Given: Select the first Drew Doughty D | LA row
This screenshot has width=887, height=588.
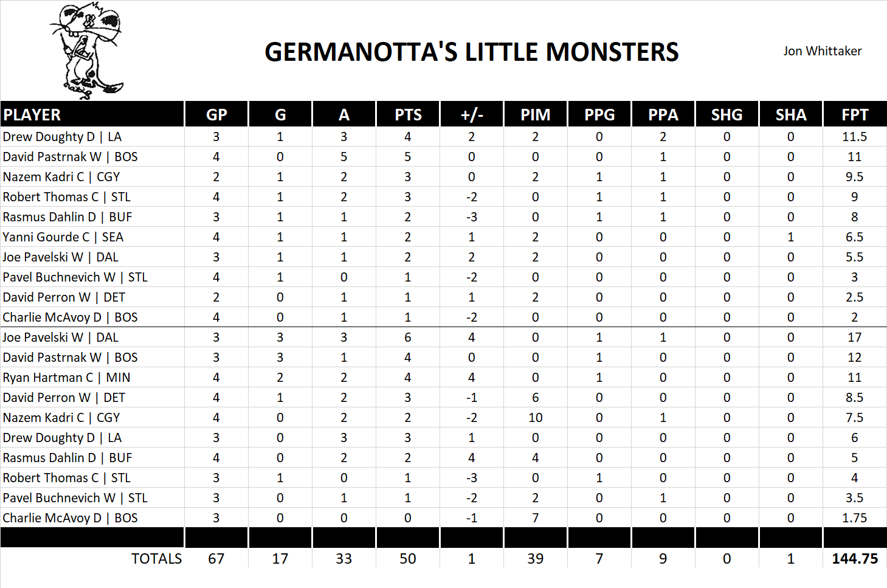Looking at the screenshot, I should click(x=62, y=137).
